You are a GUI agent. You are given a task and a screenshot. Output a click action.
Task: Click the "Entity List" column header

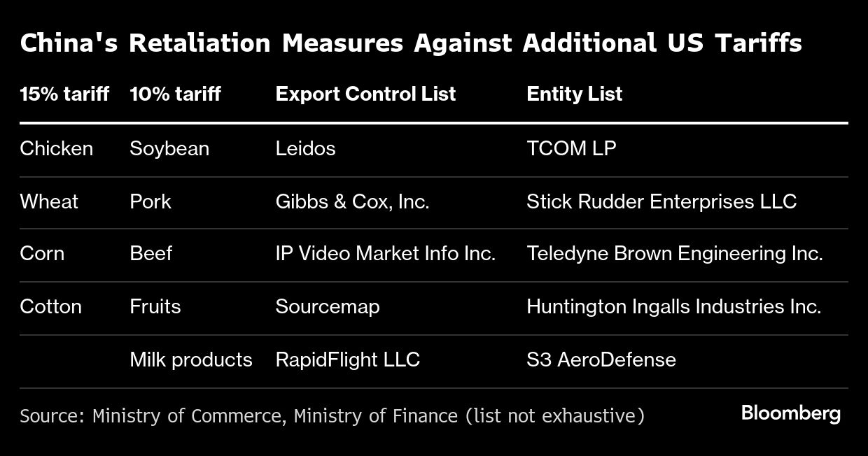(574, 94)
